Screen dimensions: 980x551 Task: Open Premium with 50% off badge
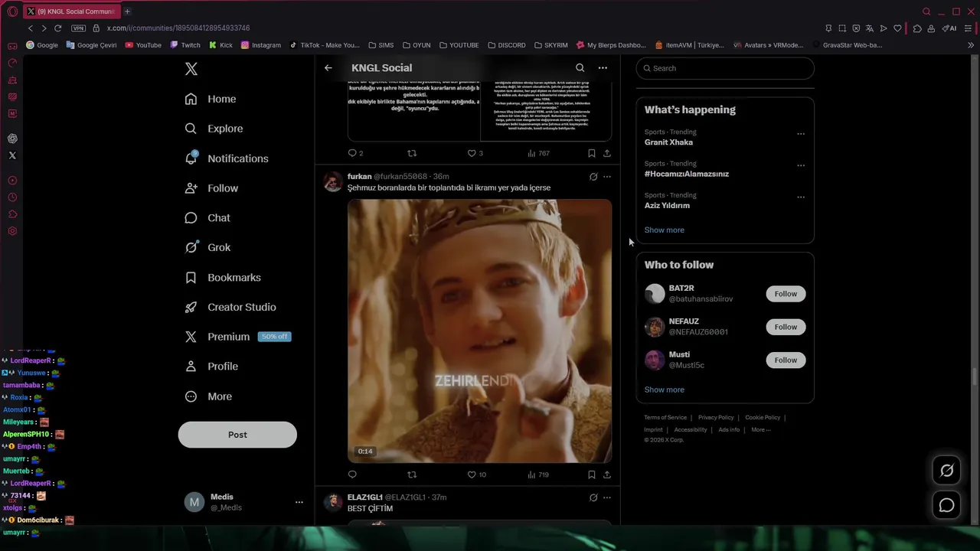click(x=238, y=337)
